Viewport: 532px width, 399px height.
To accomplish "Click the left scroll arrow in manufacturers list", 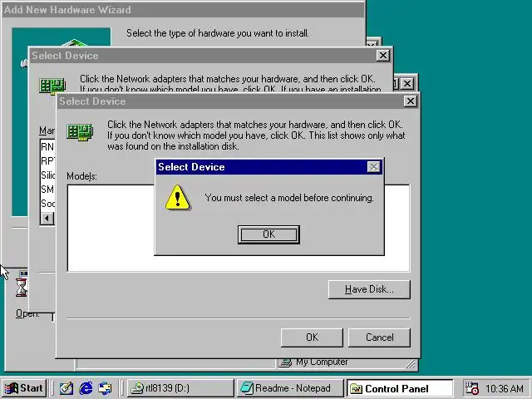I will [x=47, y=218].
